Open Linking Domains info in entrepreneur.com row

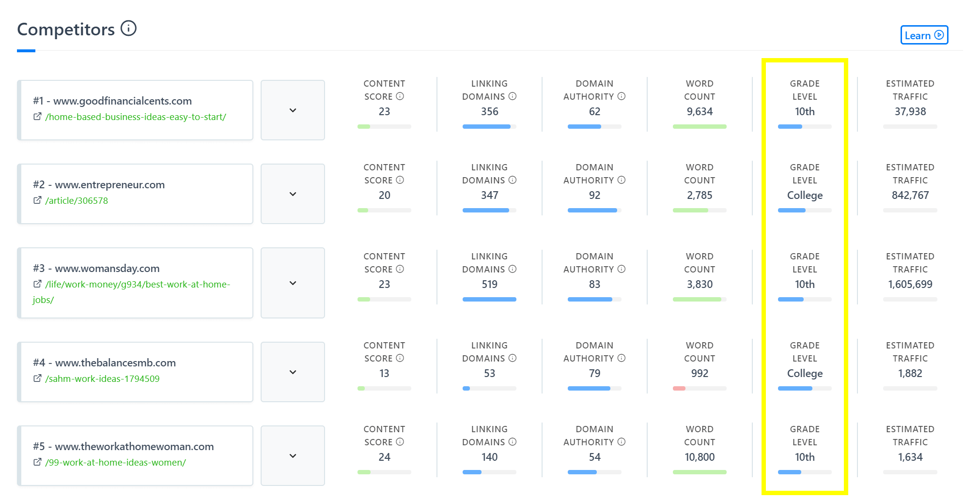pyautogui.click(x=513, y=180)
